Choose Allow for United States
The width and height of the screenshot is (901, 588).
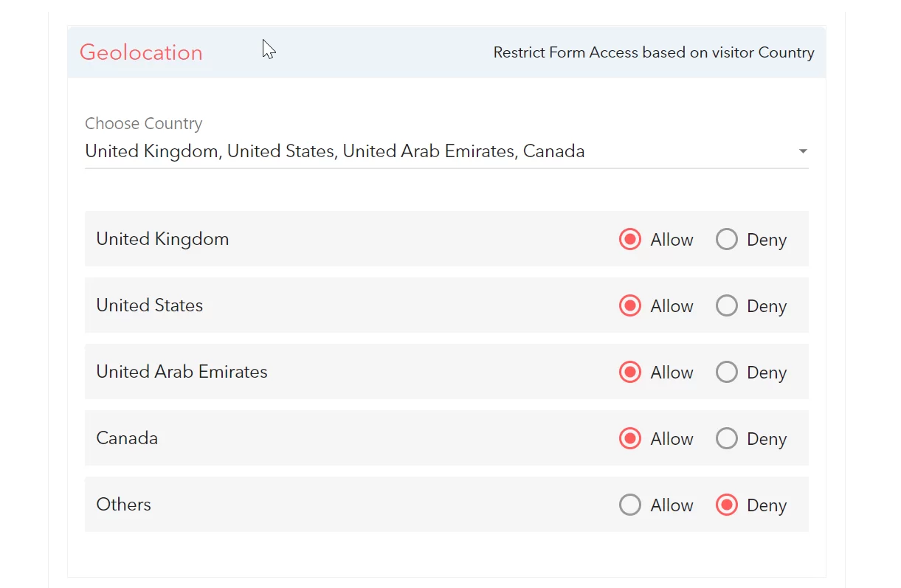click(x=630, y=306)
